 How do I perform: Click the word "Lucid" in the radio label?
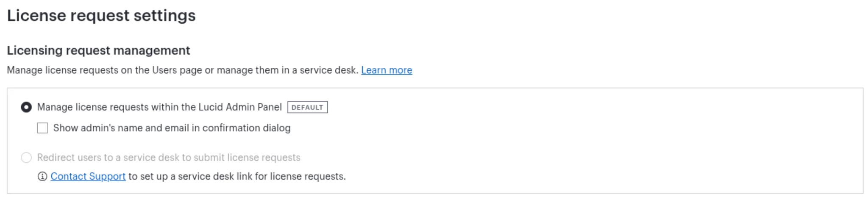click(x=211, y=107)
